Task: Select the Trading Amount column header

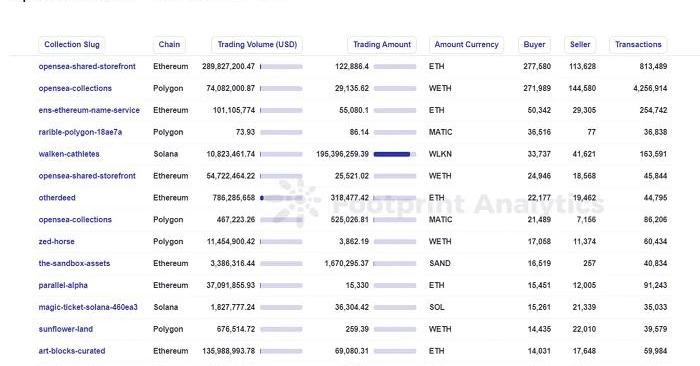Action: 382,45
